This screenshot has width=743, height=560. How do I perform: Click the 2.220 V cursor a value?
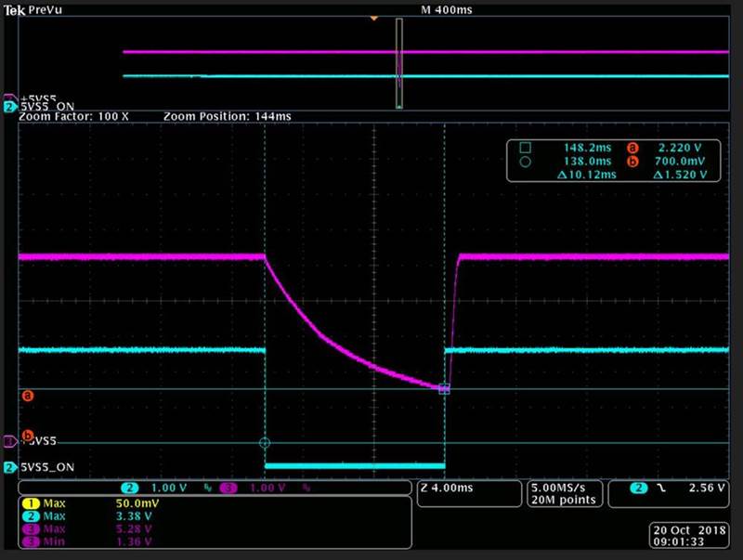coord(680,148)
